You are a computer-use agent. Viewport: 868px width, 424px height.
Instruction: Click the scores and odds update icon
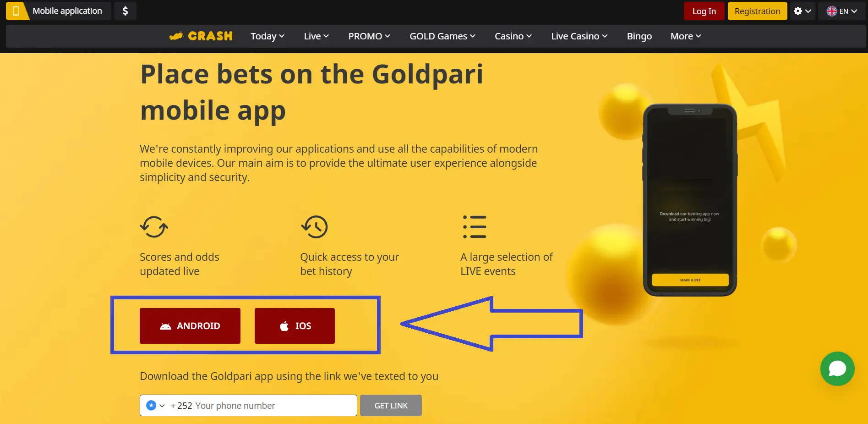[153, 226]
